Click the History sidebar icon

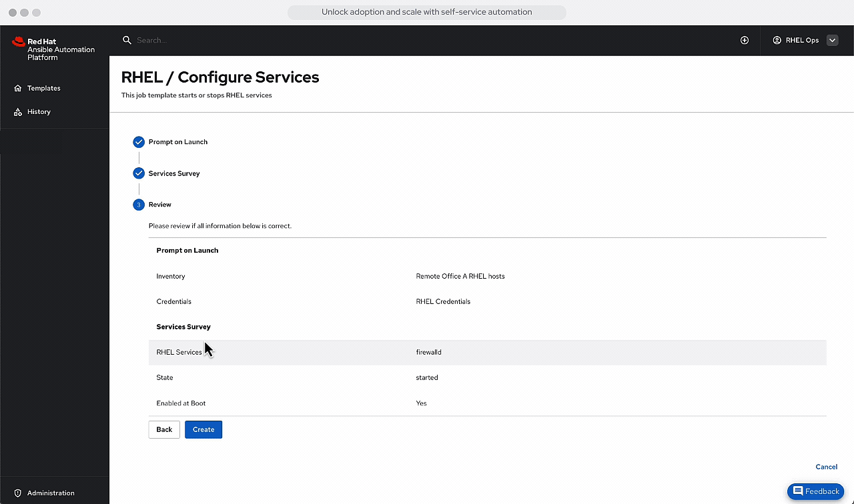point(18,112)
